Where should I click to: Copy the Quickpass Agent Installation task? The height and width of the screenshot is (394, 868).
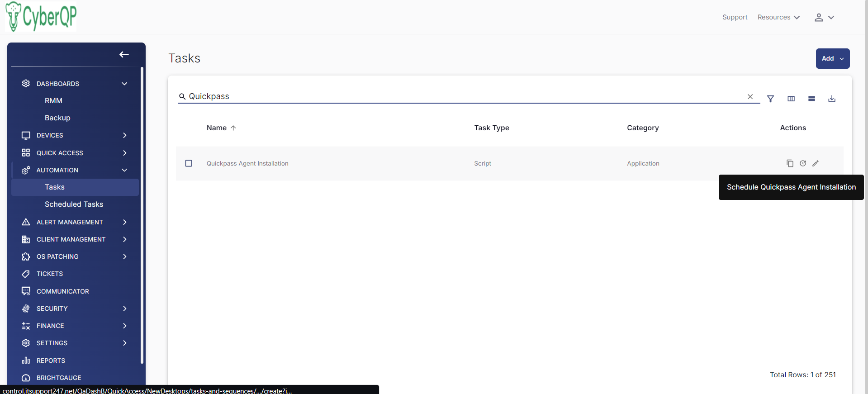[x=790, y=163]
